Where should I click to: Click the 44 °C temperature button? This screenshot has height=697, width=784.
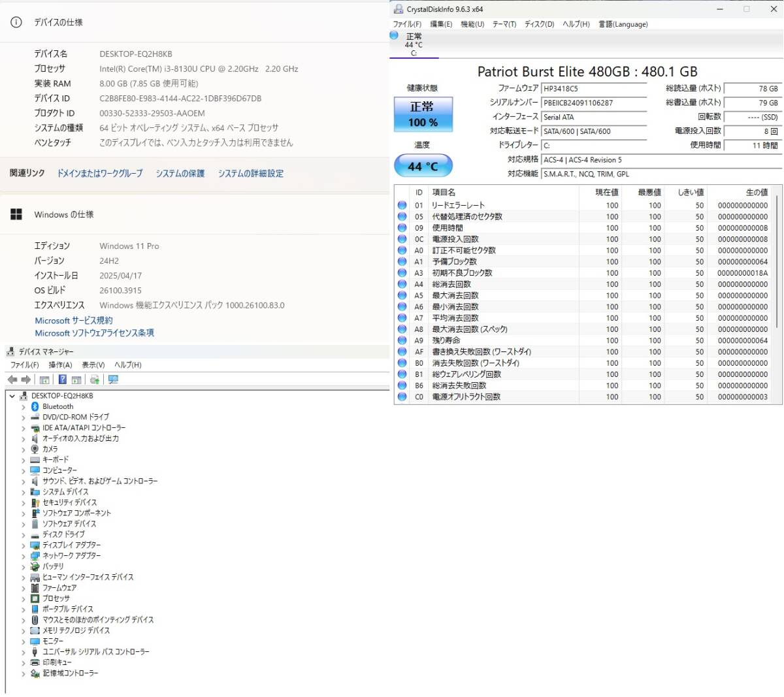(423, 166)
